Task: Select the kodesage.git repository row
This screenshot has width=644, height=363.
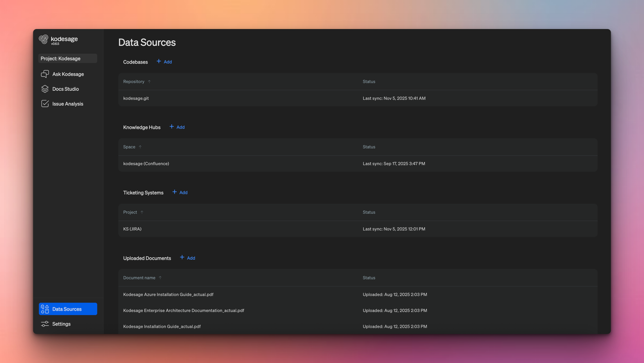Action: (136, 98)
